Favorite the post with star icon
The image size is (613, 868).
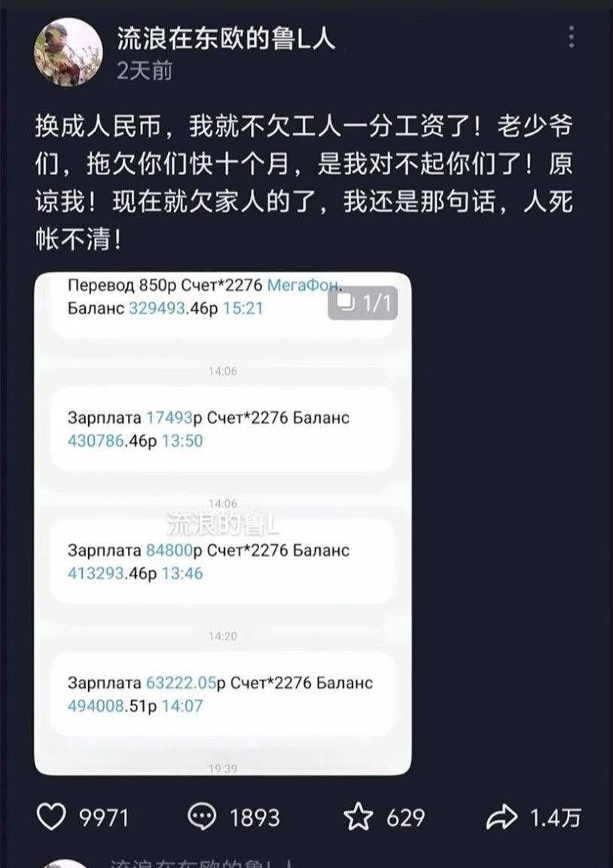[358, 817]
